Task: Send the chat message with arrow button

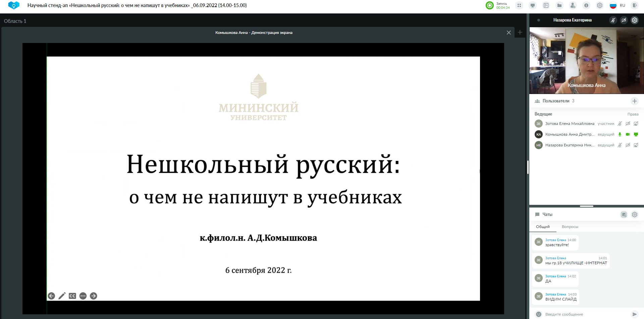Action: point(634,314)
